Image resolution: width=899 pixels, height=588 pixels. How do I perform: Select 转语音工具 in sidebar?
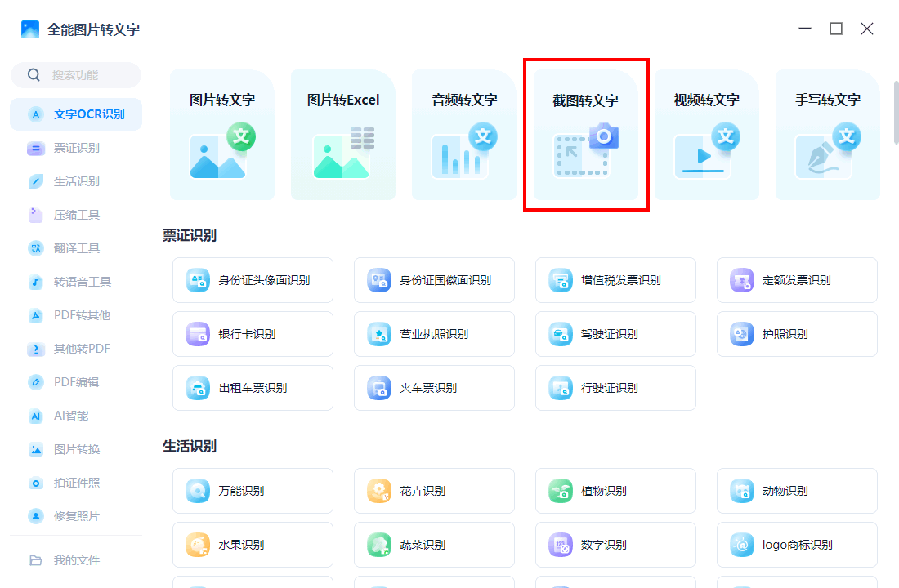point(76,282)
